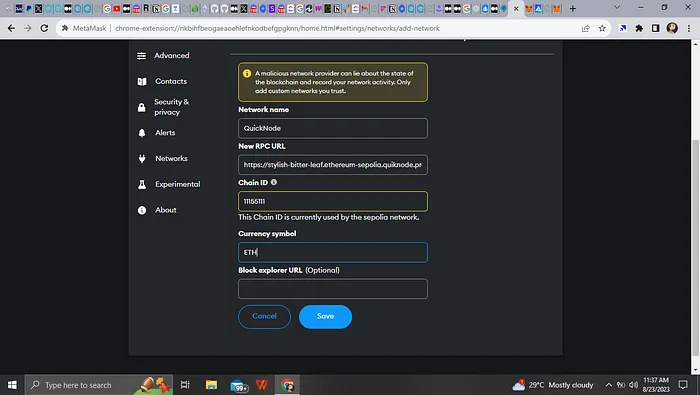Open the volume control icon
700x395 pixels.
(633, 385)
